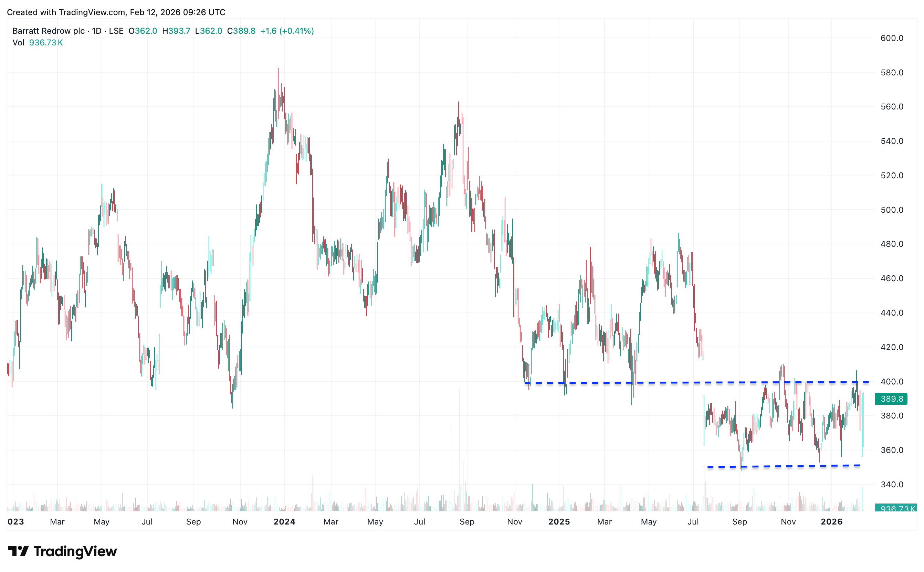Click the closing price value C389.8
The image size is (924, 572).
tap(241, 31)
